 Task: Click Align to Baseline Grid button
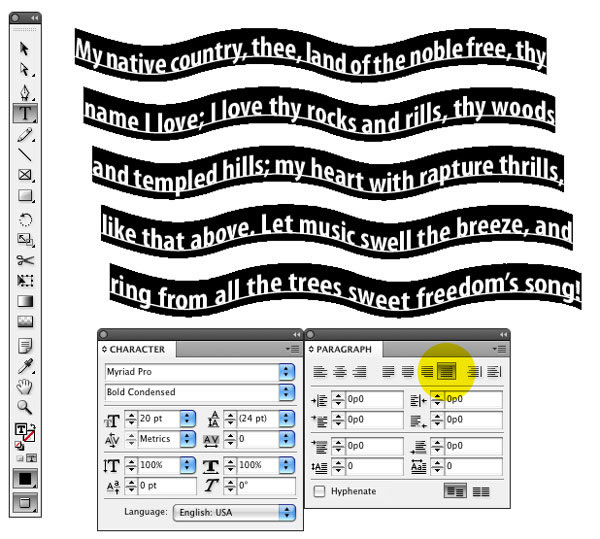coord(481,491)
